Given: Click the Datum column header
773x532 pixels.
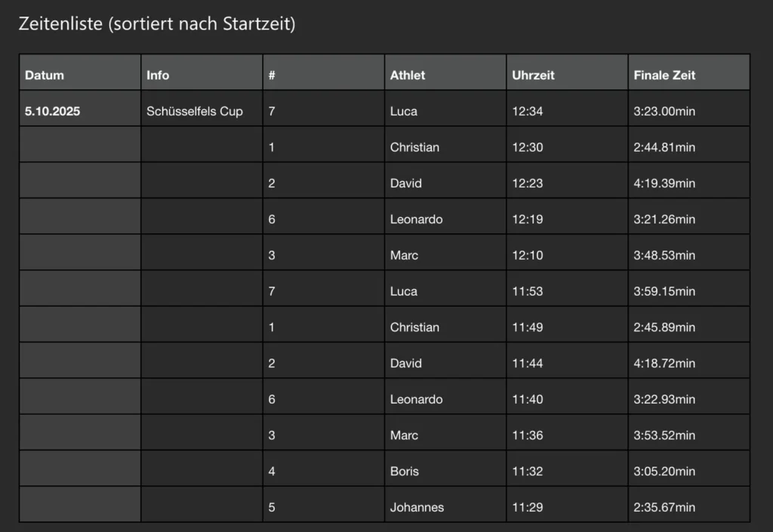Looking at the screenshot, I should pyautogui.click(x=45, y=75).
